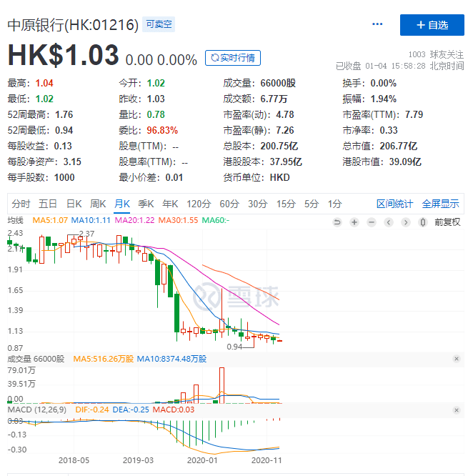
Task: Click the DIF:-0.24 indicator value
Action: pyautogui.click(x=92, y=410)
